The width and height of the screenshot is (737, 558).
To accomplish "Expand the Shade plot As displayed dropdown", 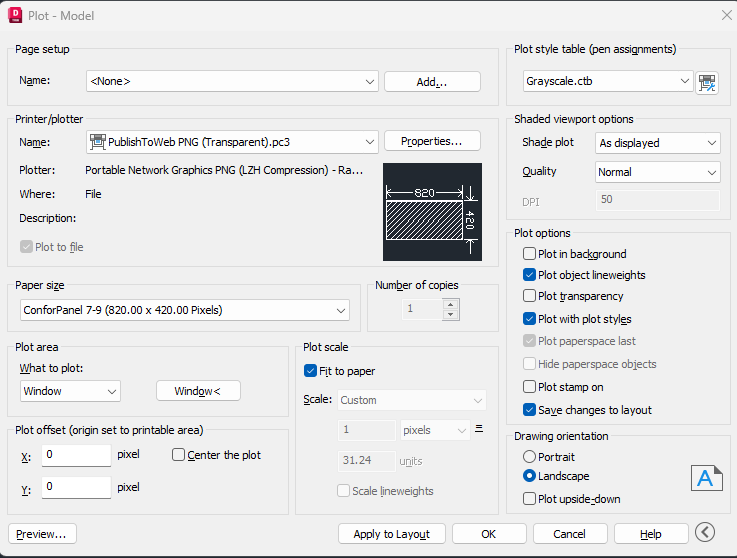I will tap(658, 143).
